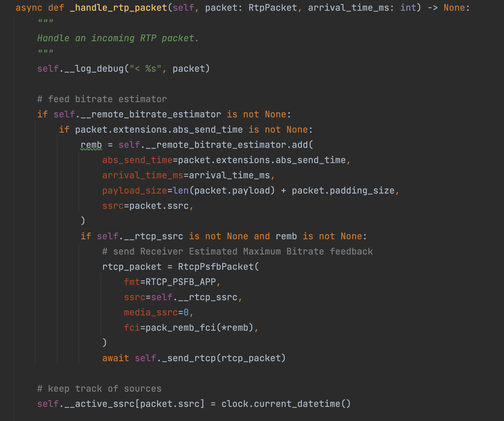Image resolution: width=504 pixels, height=421 pixels.
Task: Click the abs_send_time keyword argument name
Action: coord(137,160)
